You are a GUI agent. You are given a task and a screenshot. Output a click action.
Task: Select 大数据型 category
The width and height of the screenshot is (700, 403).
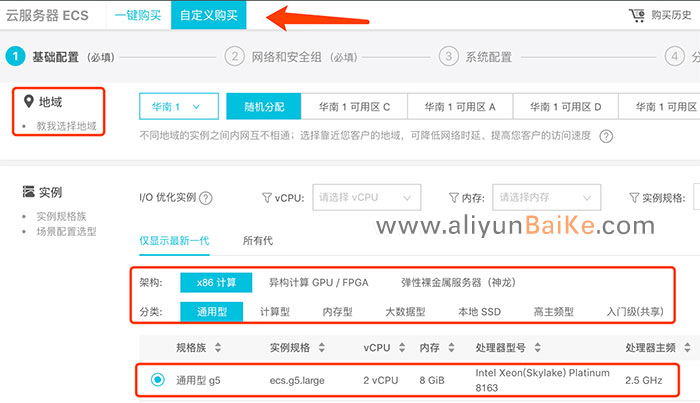coord(405,312)
